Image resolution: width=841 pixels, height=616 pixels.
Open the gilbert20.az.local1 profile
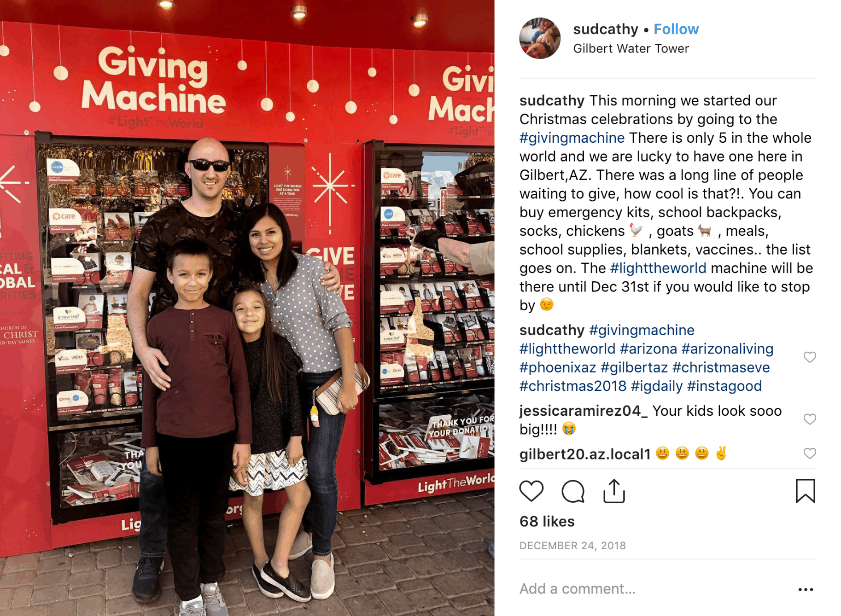pos(585,454)
